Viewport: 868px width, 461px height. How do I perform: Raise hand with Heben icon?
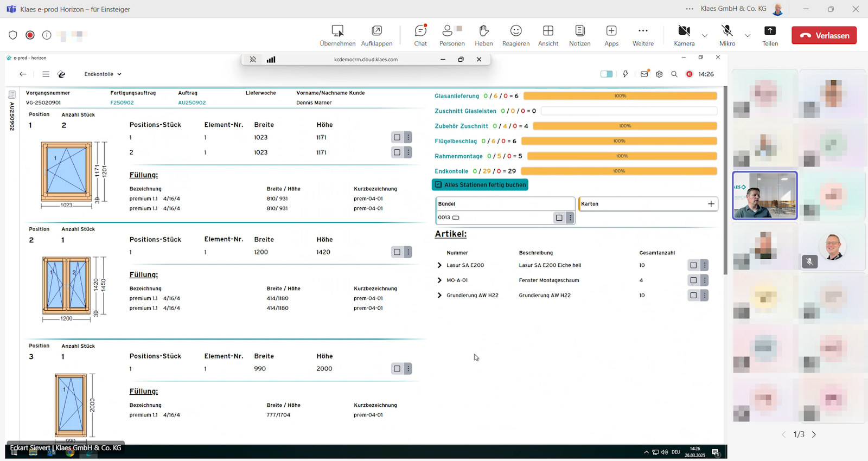coord(483,35)
